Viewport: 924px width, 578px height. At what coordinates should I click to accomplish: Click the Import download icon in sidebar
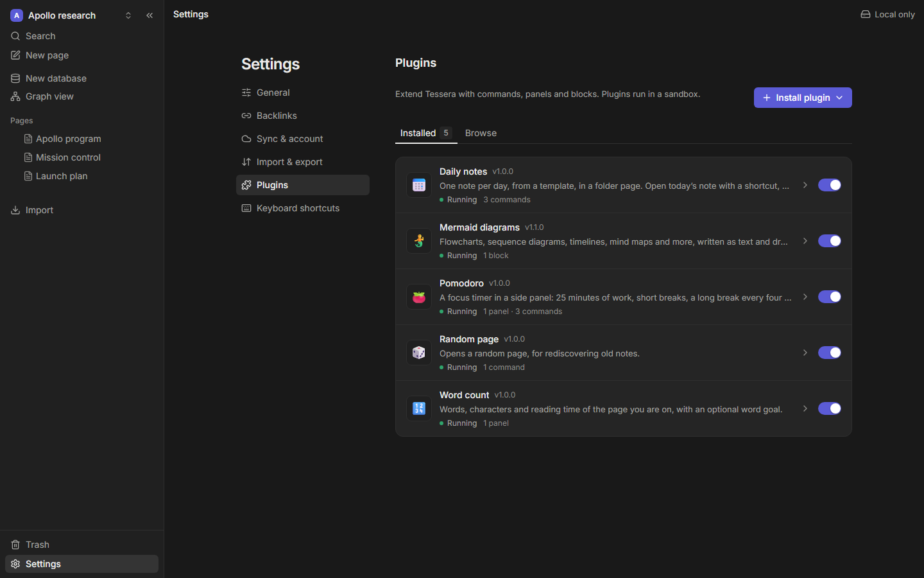[15, 210]
